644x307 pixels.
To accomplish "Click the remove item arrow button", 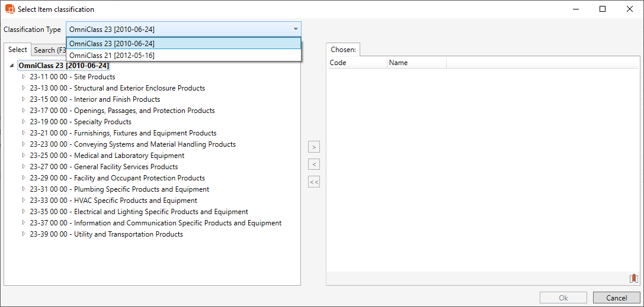I will click(314, 164).
